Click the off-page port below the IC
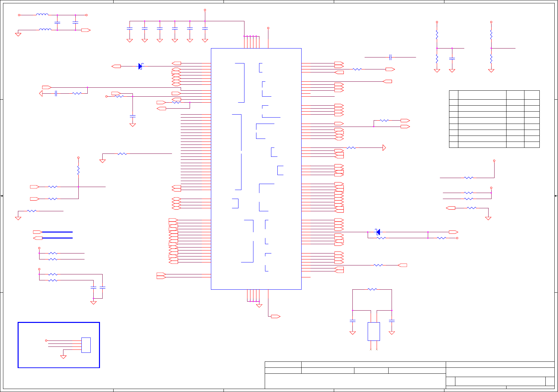This screenshot has height=392, width=558. coord(276,316)
